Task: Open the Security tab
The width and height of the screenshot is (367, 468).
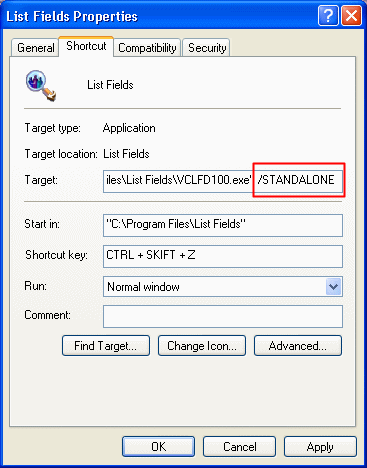Action: [x=207, y=48]
